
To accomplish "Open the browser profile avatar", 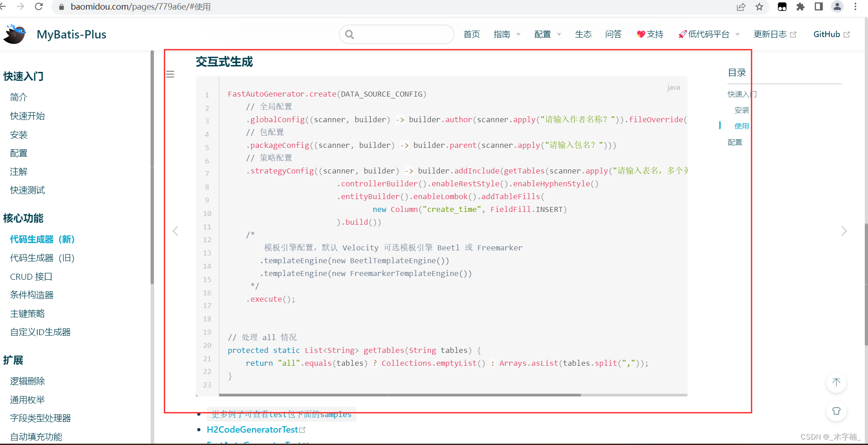I will [837, 6].
